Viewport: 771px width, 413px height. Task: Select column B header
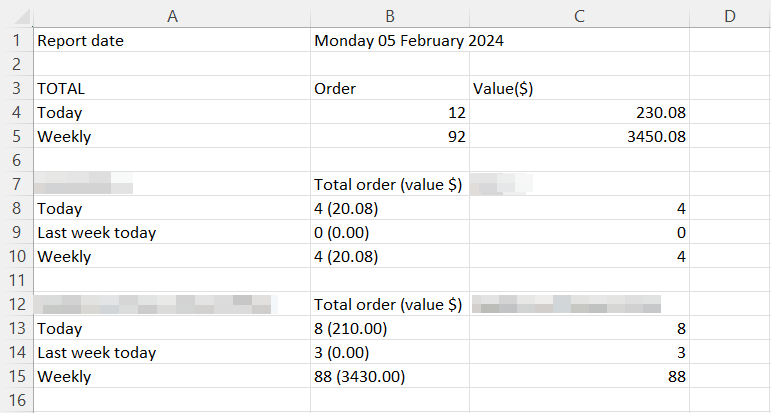tap(390, 16)
